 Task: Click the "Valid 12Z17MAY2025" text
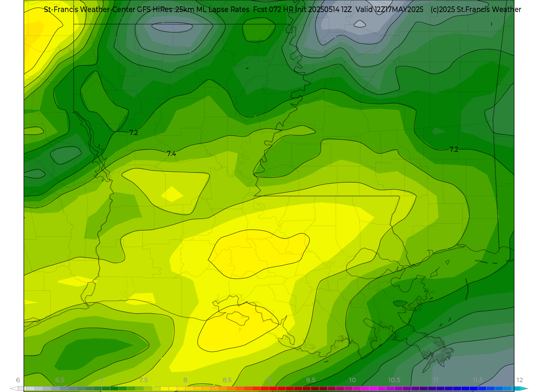pyautogui.click(x=389, y=10)
